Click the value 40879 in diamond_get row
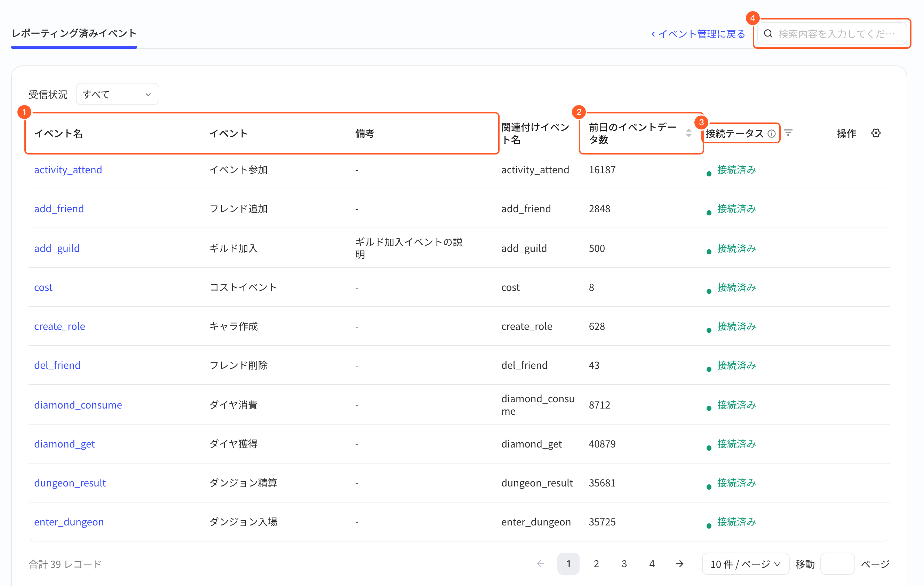Screen dimensions: 924x586 click(x=602, y=444)
